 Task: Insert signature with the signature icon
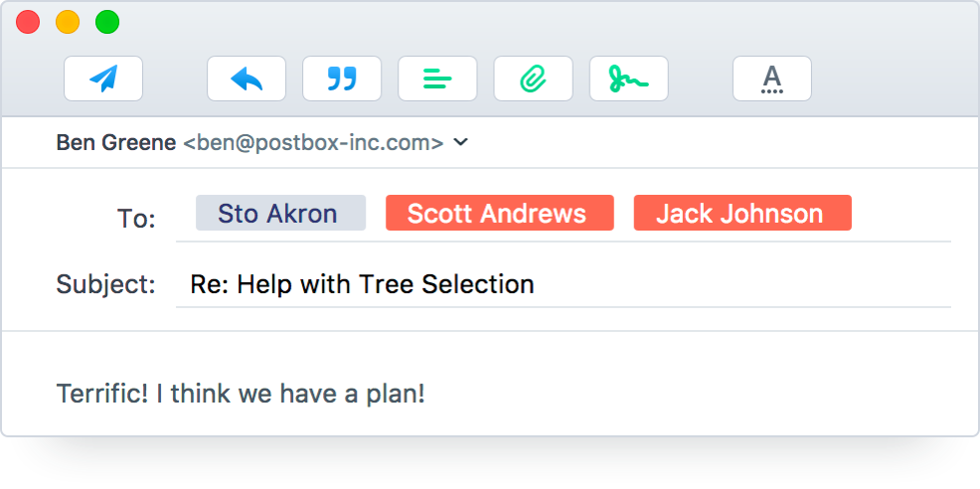[x=628, y=79]
